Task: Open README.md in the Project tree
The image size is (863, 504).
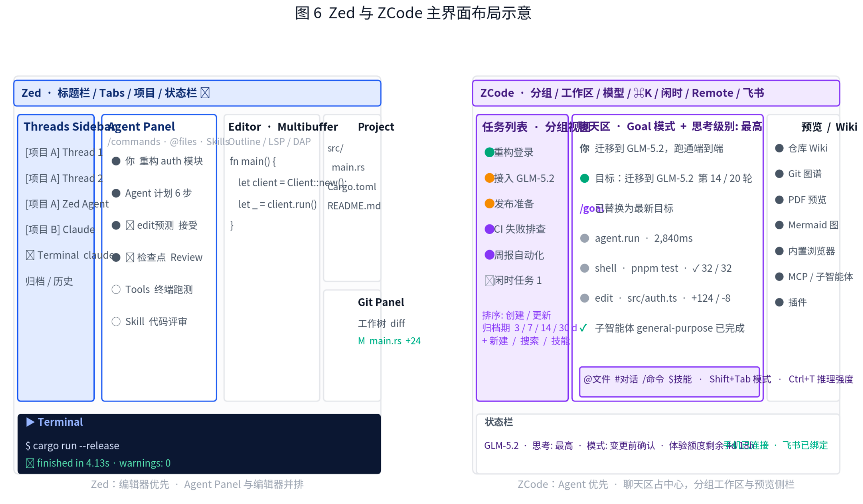Action: (354, 206)
